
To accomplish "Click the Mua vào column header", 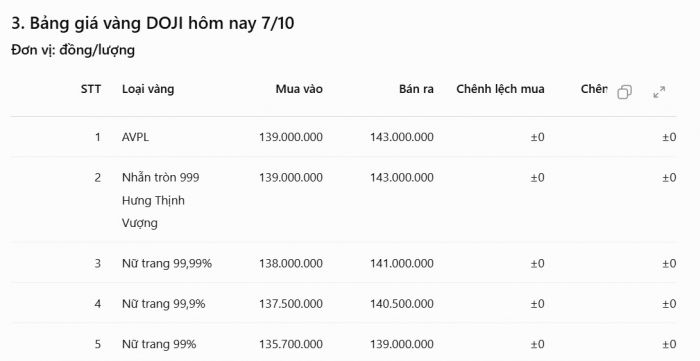I will tap(299, 89).
